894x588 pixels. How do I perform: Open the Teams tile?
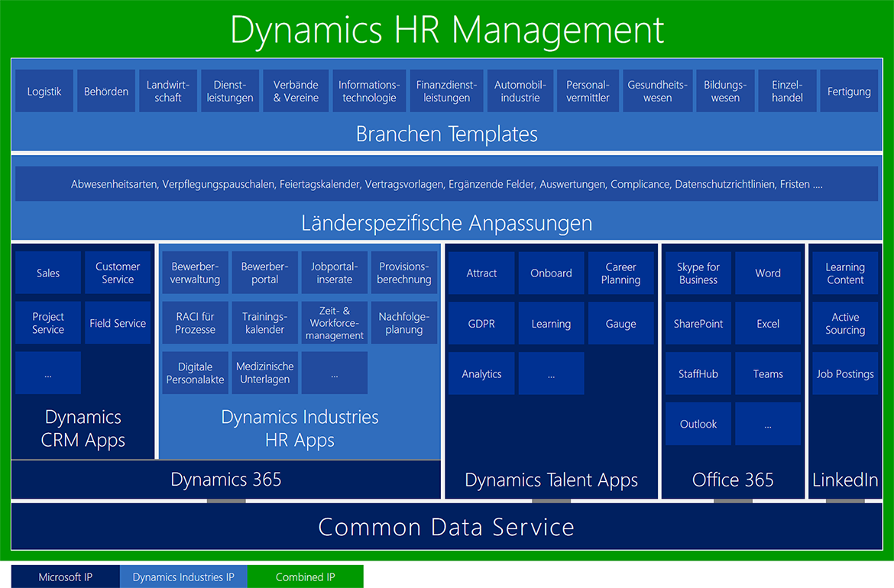click(x=768, y=373)
